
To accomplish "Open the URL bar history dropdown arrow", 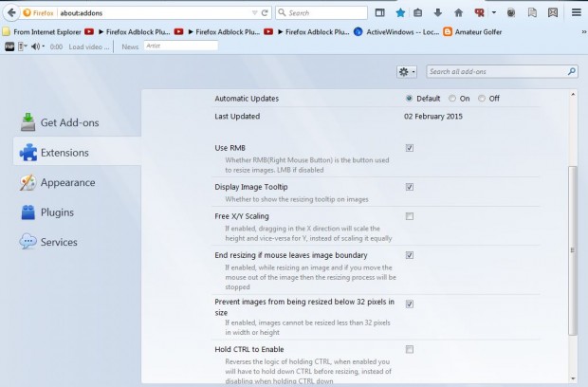I will point(254,13).
